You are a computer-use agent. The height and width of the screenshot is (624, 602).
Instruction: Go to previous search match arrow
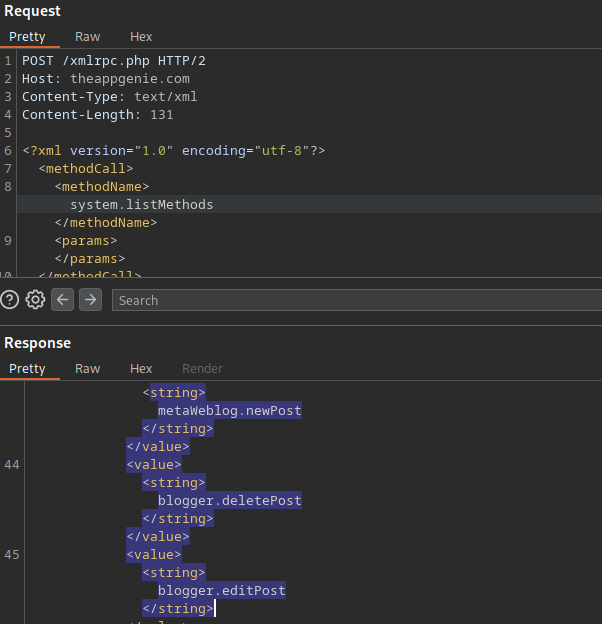point(62,300)
